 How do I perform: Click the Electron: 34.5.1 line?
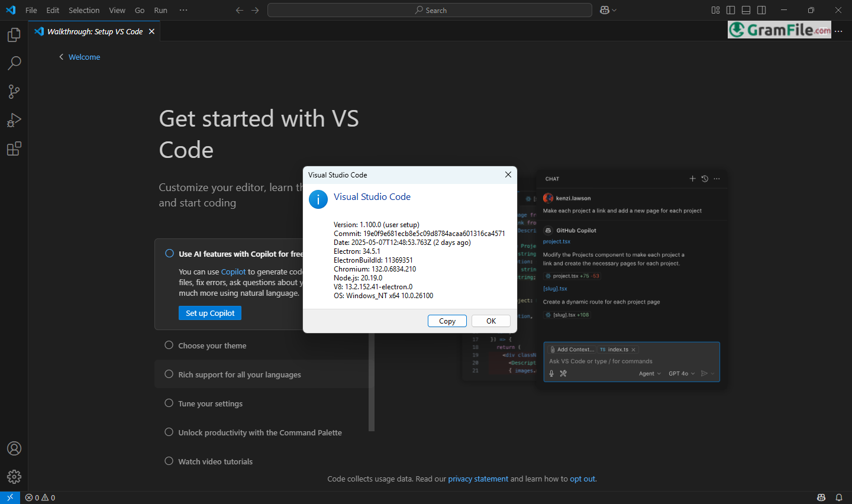357,251
